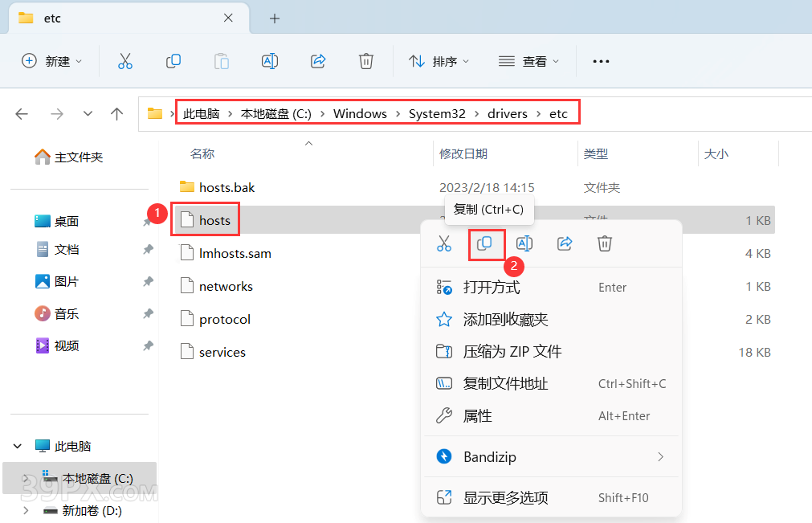Click the Paste icon in the toolbar

[221, 60]
